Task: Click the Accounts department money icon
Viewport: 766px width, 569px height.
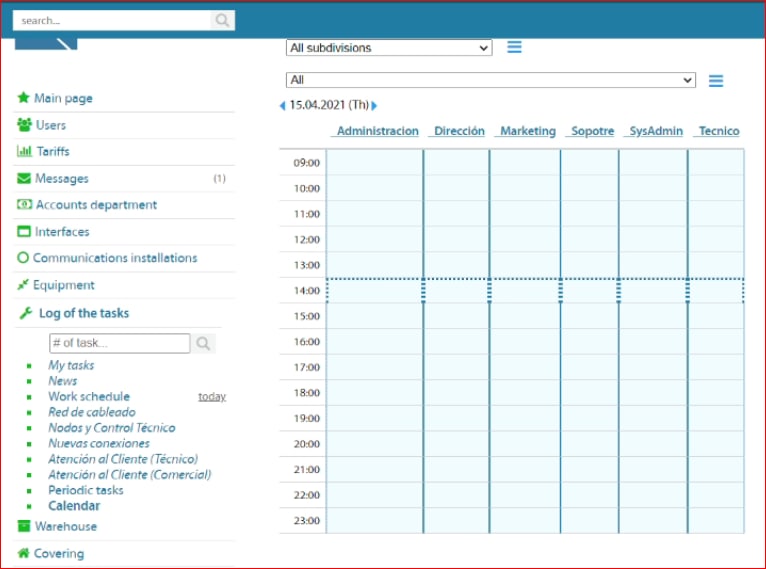Action: (24, 204)
